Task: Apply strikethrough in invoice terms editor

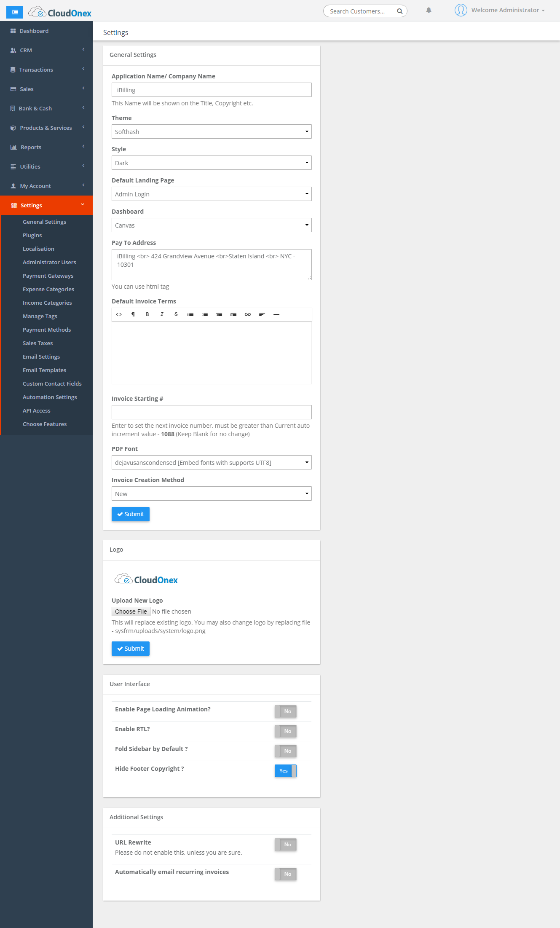Action: click(x=176, y=314)
